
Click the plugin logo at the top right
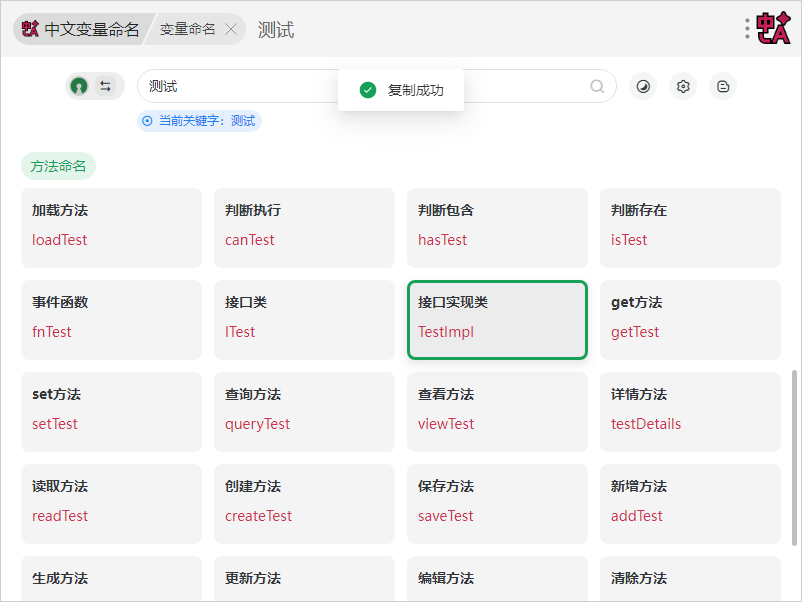tap(773, 29)
